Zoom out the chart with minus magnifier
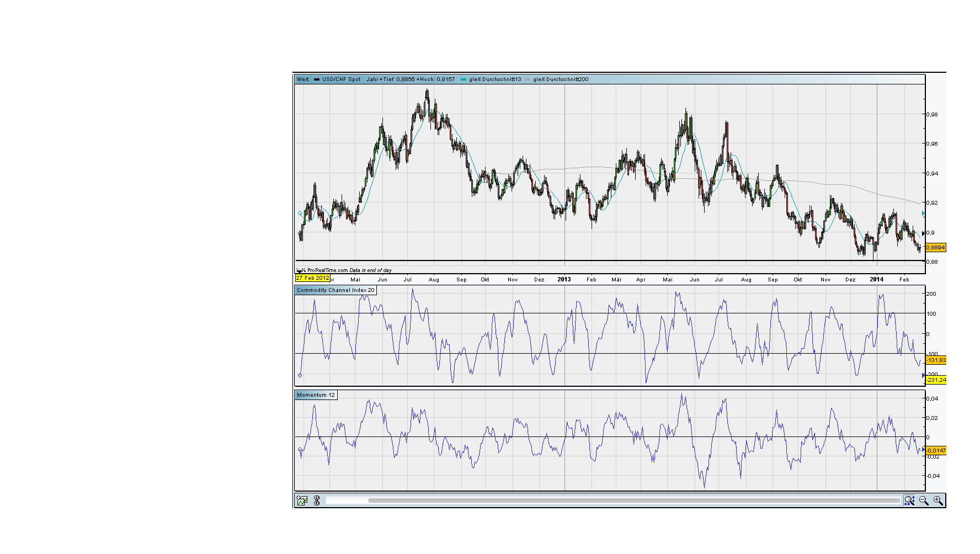Image resolution: width=980 pixels, height=554 pixels. (x=924, y=500)
